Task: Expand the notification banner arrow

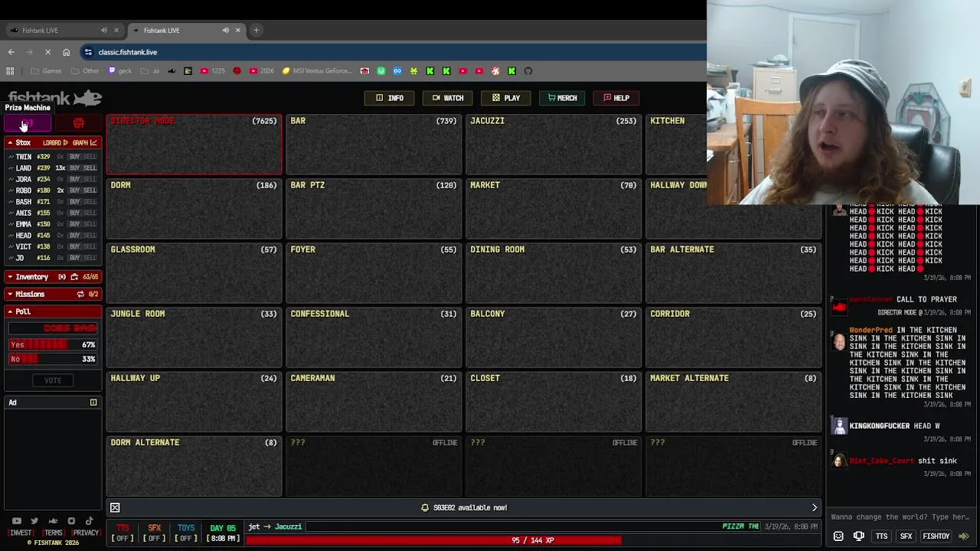Action: click(815, 508)
